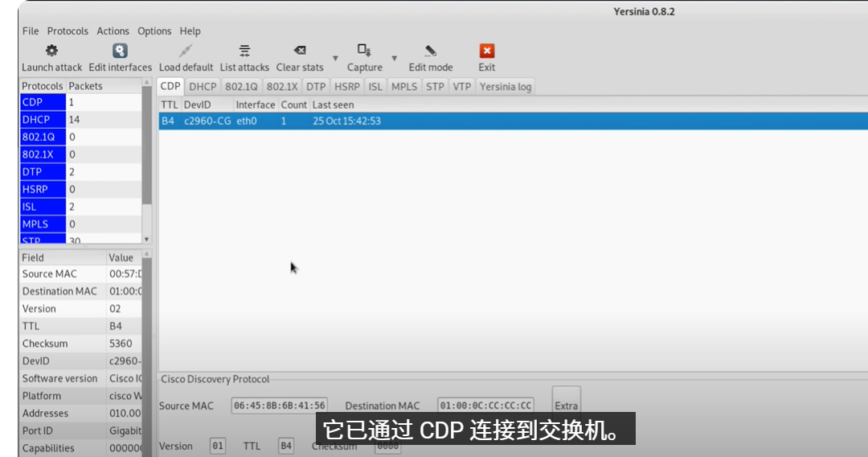Screen dimensions: 868x457
Task: Select the Addresses field row
Action: [81, 414]
